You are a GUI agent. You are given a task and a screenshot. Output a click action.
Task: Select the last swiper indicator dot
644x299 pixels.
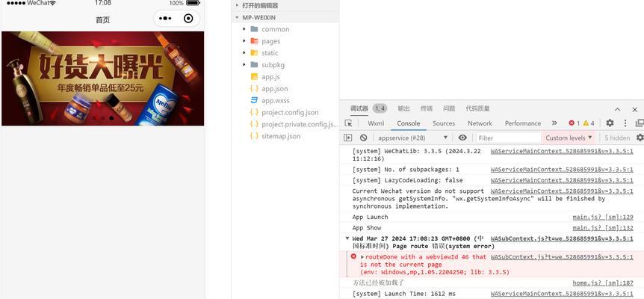(111, 118)
